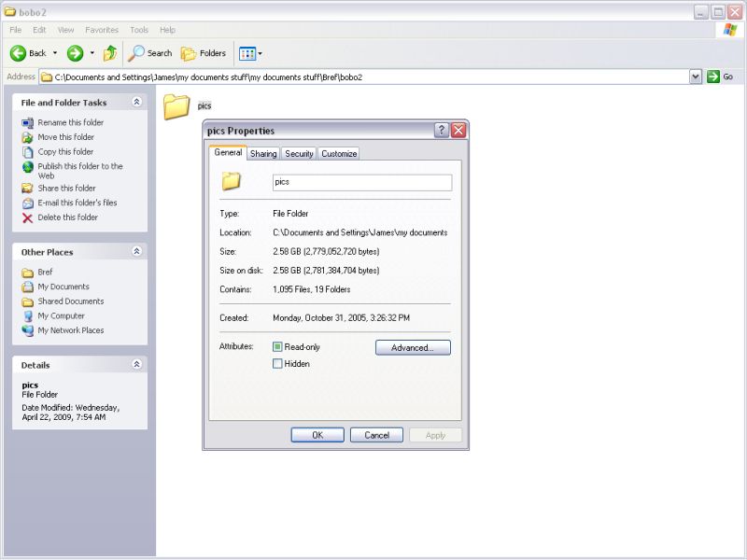Open the View menu
Image resolution: width=747 pixels, height=560 pixels.
coord(65,30)
